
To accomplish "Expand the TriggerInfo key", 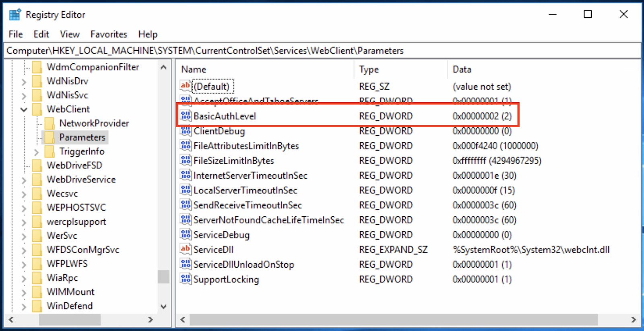I will pyautogui.click(x=37, y=152).
